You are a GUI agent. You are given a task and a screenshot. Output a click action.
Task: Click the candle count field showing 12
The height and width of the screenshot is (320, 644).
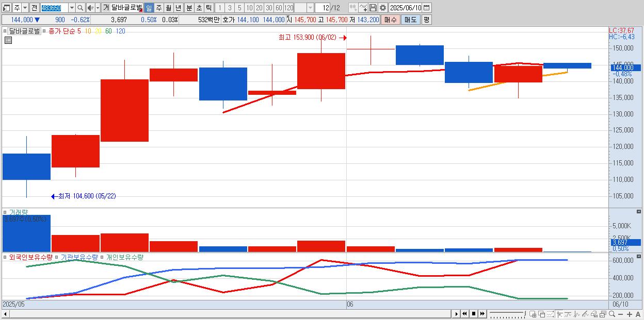pos(322,8)
